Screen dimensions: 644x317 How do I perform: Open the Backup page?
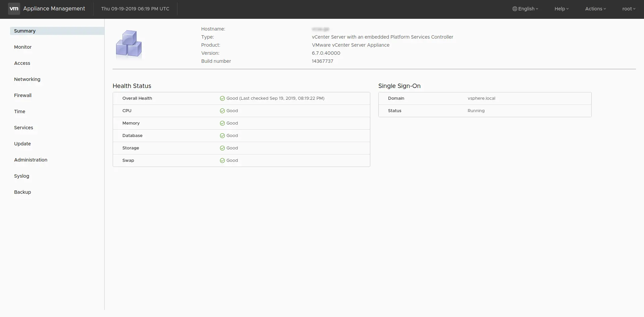point(22,192)
